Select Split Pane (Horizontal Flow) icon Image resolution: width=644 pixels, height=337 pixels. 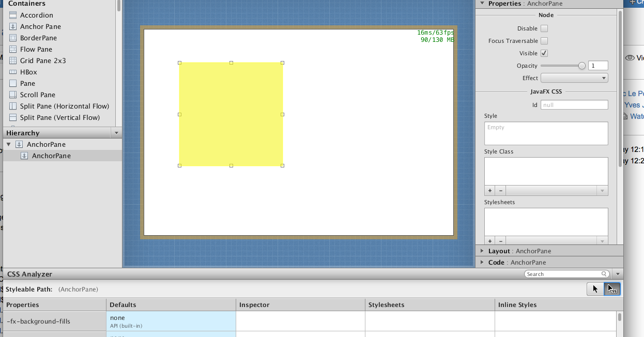pyautogui.click(x=13, y=106)
